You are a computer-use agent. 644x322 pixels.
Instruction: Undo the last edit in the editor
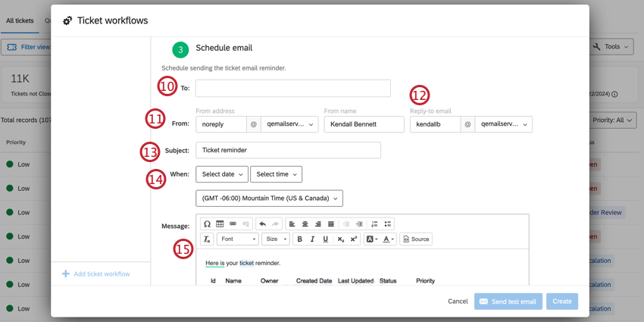pyautogui.click(x=263, y=224)
